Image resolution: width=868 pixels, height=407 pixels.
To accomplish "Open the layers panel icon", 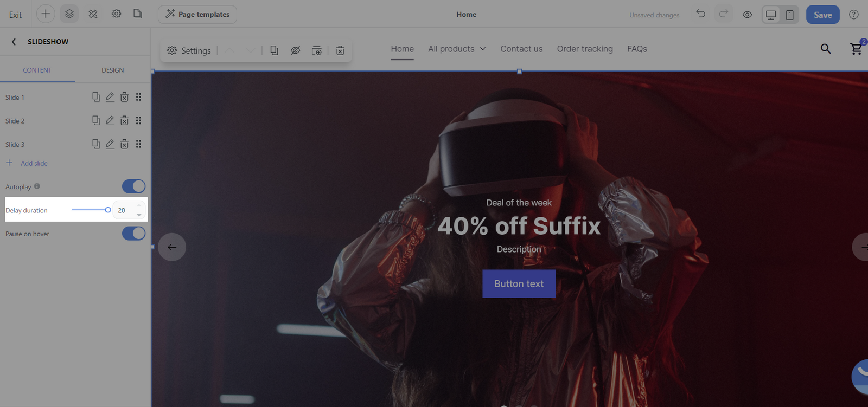I will click(69, 14).
